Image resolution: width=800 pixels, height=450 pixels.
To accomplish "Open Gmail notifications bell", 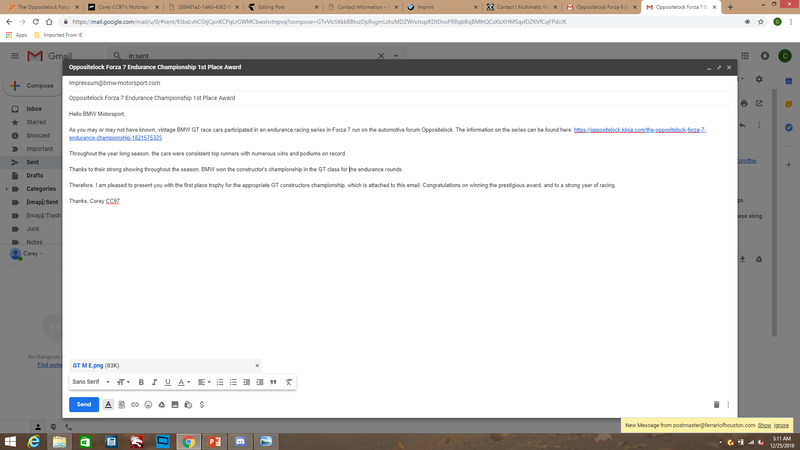I will pyautogui.click(x=765, y=56).
